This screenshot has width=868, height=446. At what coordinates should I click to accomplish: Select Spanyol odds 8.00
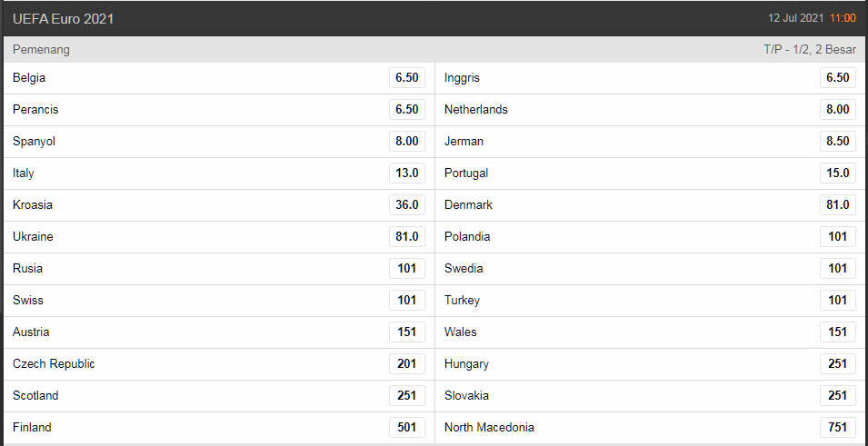pos(406,142)
